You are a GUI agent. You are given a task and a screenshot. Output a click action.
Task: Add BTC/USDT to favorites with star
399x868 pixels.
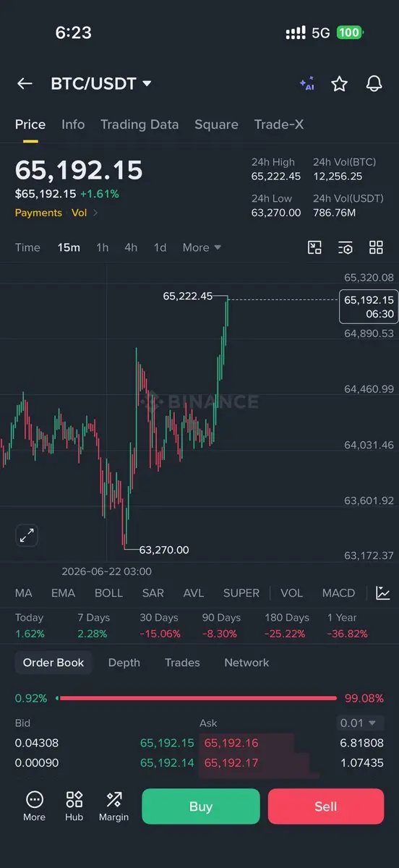click(339, 84)
